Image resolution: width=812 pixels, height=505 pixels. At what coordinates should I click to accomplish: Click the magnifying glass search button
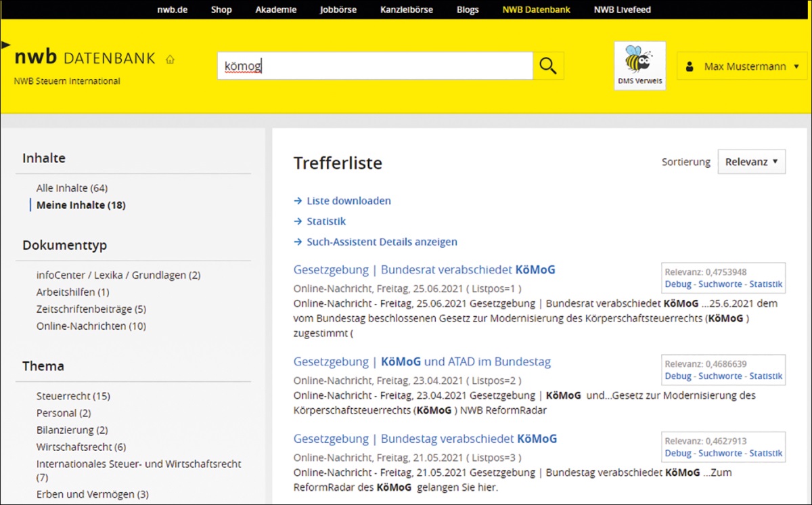pyautogui.click(x=548, y=66)
